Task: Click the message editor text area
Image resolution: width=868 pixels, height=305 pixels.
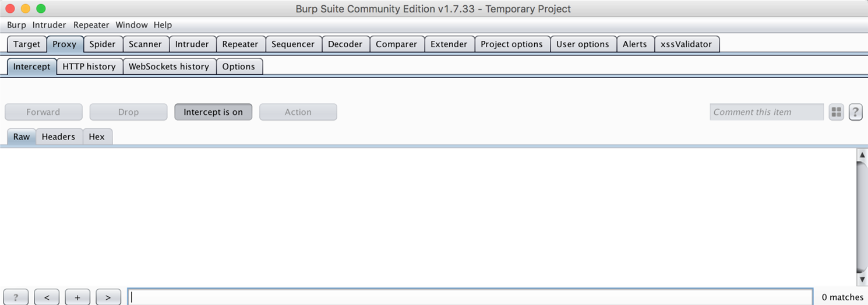Action: pos(428,217)
